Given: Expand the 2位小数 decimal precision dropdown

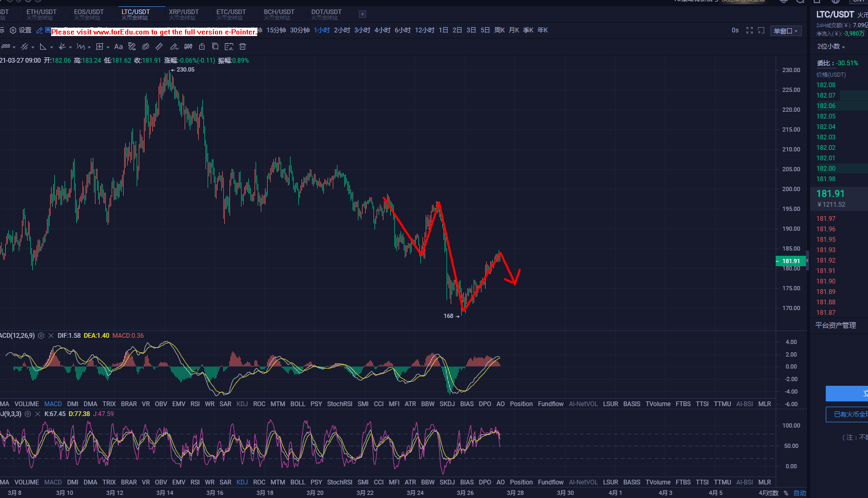Looking at the screenshot, I should (x=830, y=46).
